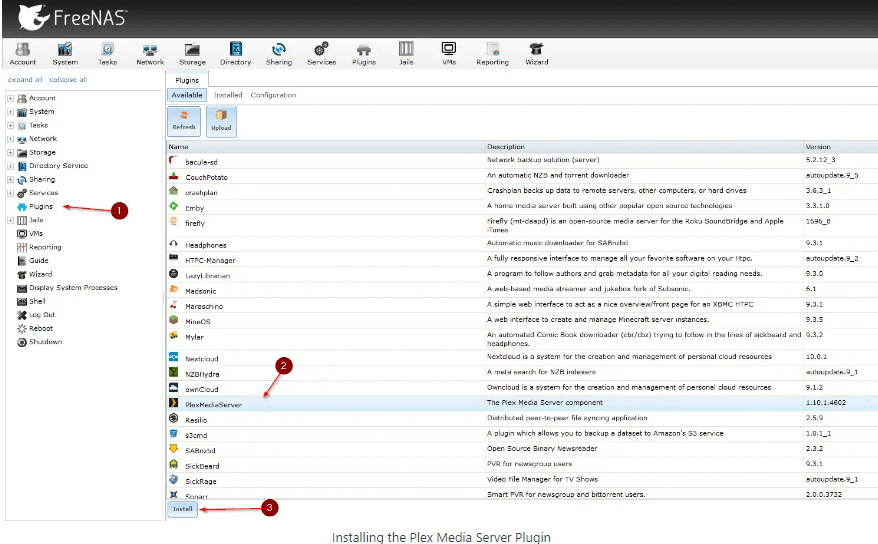Screen dimensions: 878x544
Task: Open the Network toolbar icon
Action: click(150, 53)
